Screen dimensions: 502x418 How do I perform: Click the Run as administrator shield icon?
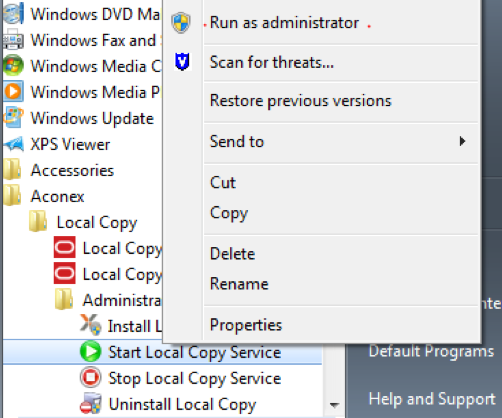click(181, 23)
